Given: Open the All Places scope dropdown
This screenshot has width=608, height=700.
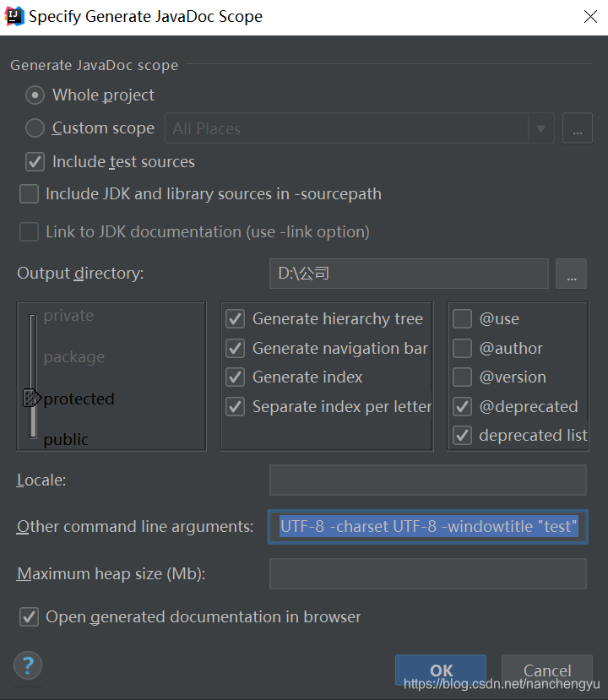Looking at the screenshot, I should click(542, 128).
